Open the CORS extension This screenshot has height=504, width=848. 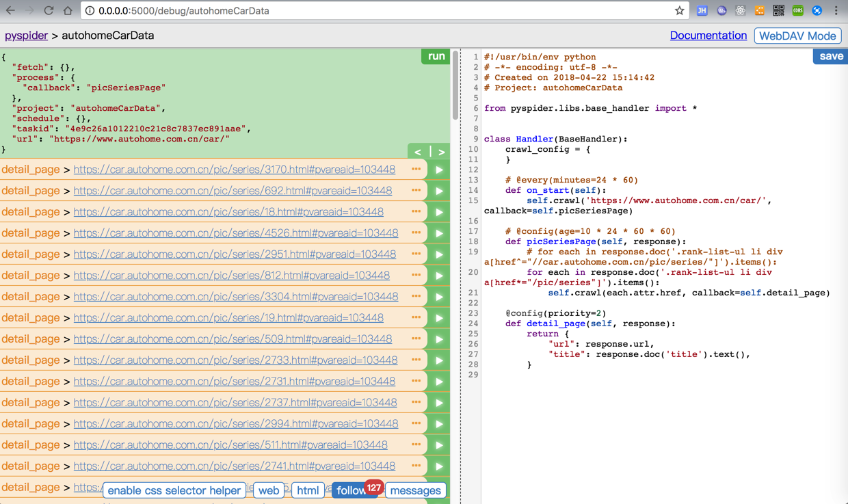click(x=797, y=11)
